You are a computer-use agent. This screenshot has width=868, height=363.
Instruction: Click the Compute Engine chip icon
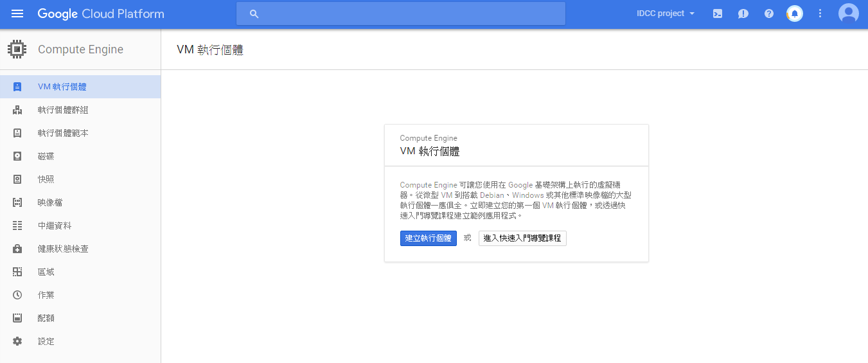17,49
